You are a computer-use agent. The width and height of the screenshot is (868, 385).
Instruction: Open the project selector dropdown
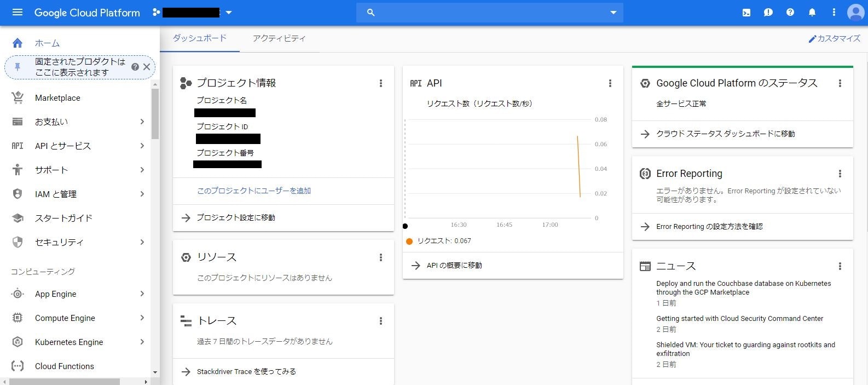(229, 13)
